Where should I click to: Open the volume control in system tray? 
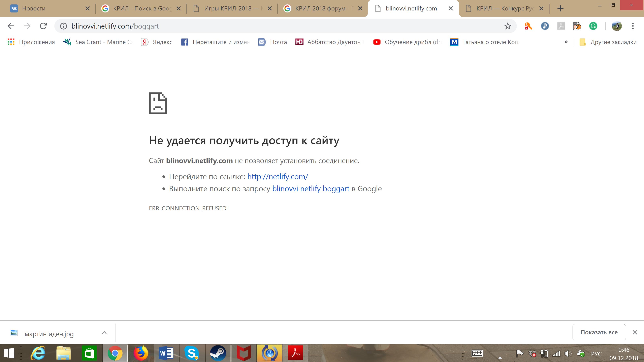tap(568, 354)
